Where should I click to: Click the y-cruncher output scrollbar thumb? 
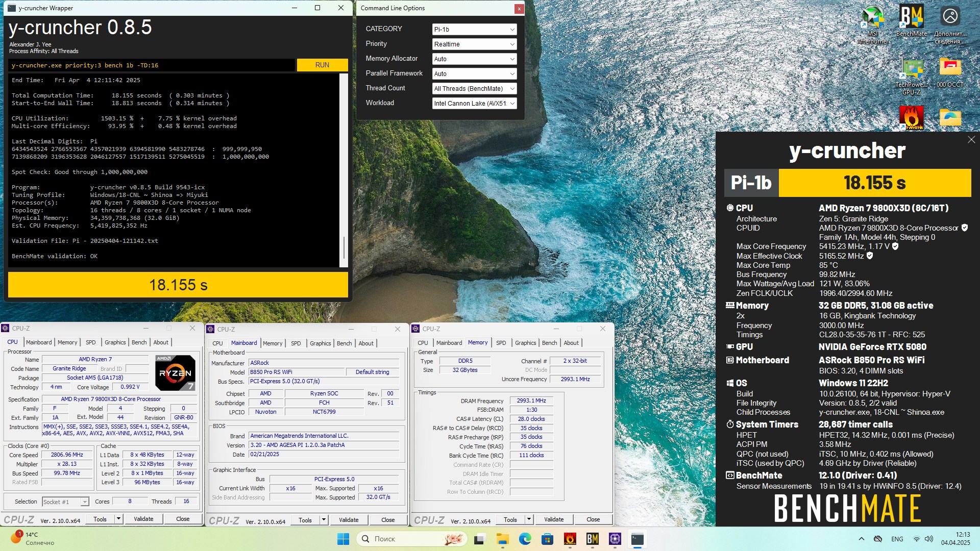344,247
